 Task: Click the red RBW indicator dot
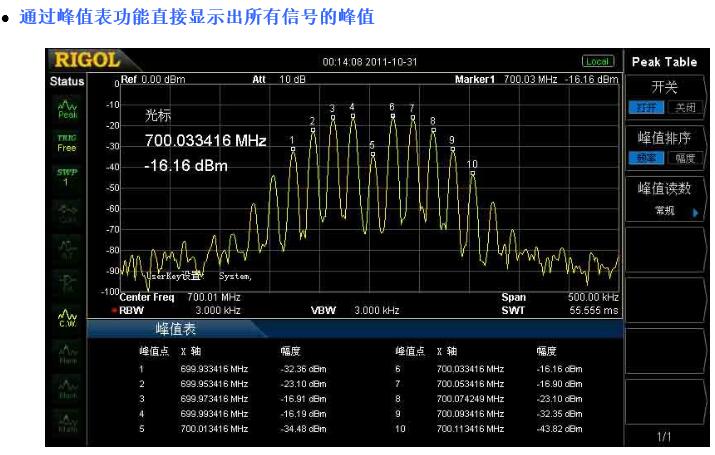click(x=114, y=309)
